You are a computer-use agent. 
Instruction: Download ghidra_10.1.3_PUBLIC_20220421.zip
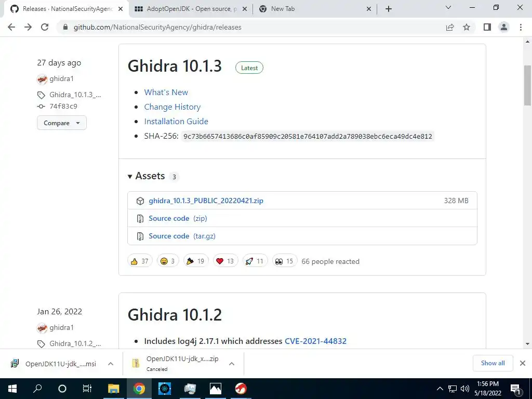pos(206,201)
